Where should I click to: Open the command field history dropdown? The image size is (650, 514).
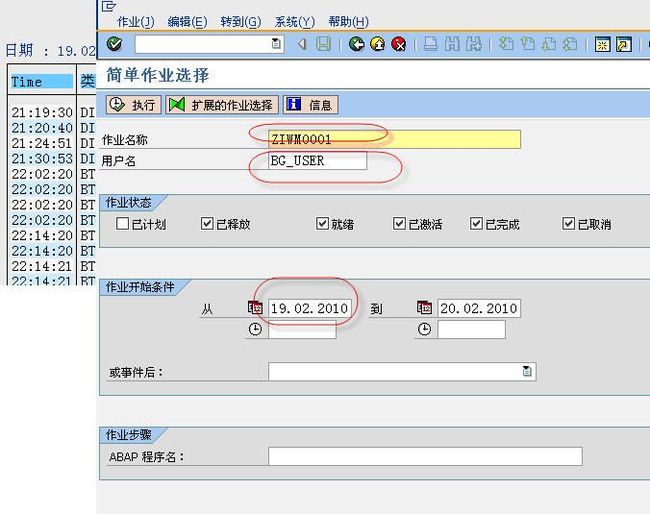click(276, 44)
